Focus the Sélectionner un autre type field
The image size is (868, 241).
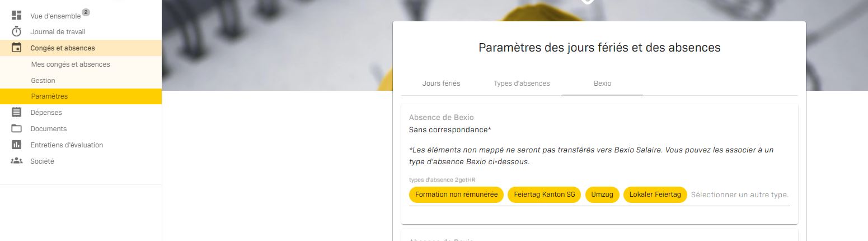click(x=739, y=195)
